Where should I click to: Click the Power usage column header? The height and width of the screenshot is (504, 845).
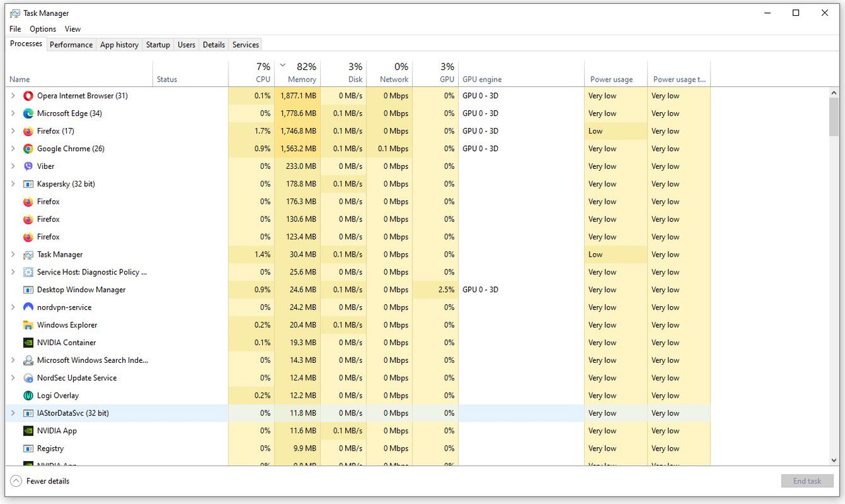[x=616, y=73]
